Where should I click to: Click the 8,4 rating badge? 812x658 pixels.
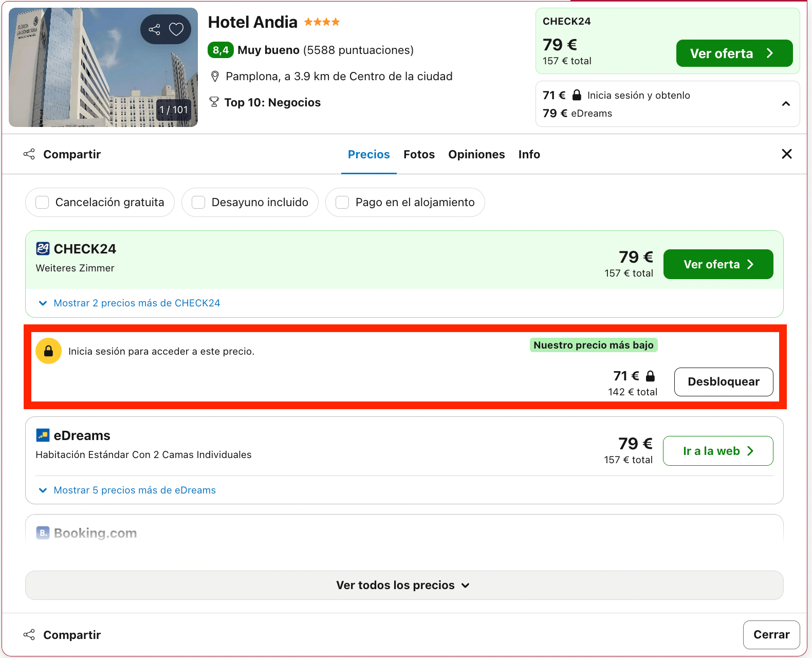click(220, 50)
